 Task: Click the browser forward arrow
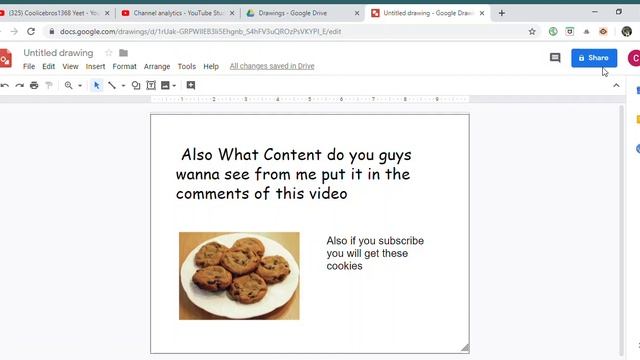tap(14, 31)
